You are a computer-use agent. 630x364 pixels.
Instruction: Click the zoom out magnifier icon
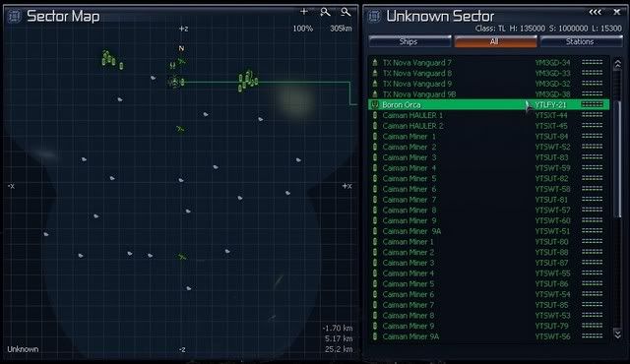[346, 13]
